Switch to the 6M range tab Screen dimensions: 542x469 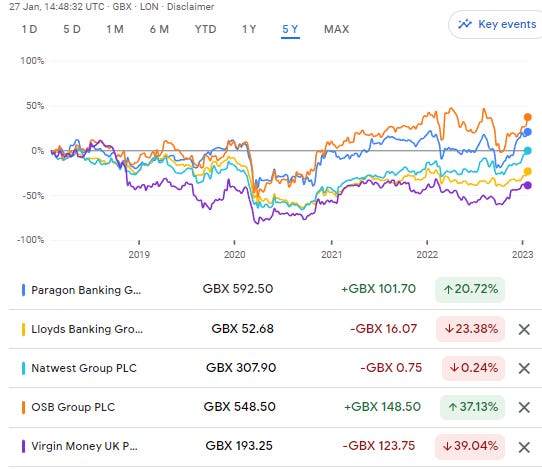[x=159, y=29]
